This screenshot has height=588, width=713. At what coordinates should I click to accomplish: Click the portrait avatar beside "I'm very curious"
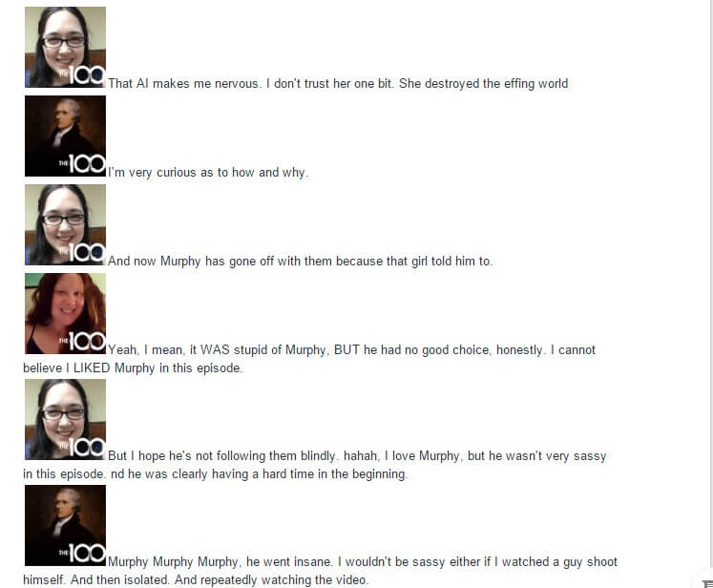point(65,136)
